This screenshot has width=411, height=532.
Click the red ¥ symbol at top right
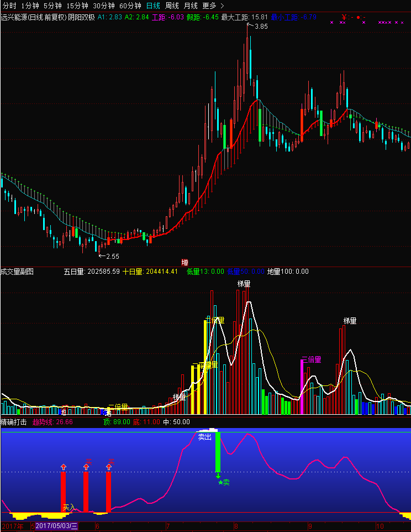coord(344,17)
